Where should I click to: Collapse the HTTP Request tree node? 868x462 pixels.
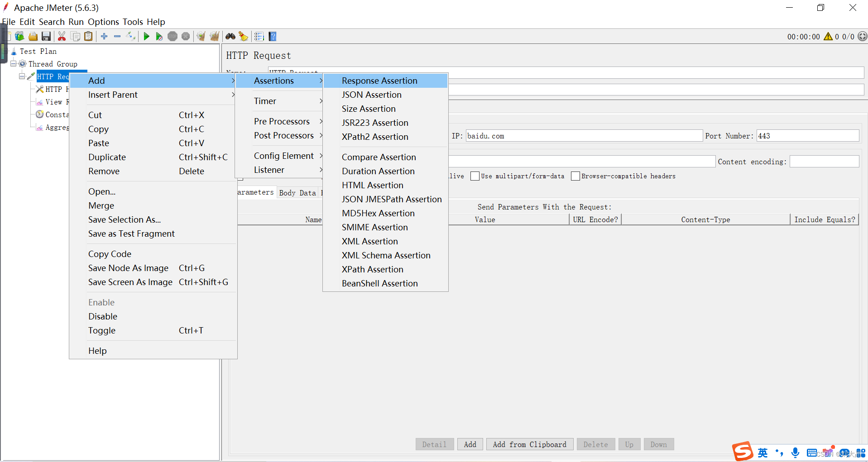(x=22, y=76)
